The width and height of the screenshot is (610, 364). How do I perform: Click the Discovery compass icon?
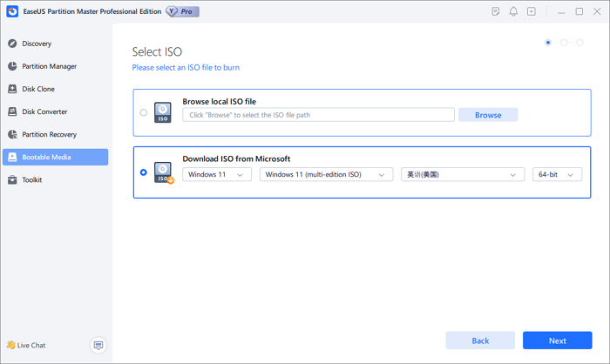[12, 44]
